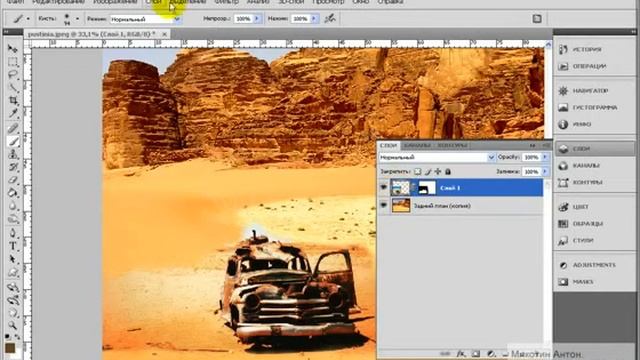Screen dimensions: 640x360
Task: Click the default colors mini icon
Action: point(8,337)
